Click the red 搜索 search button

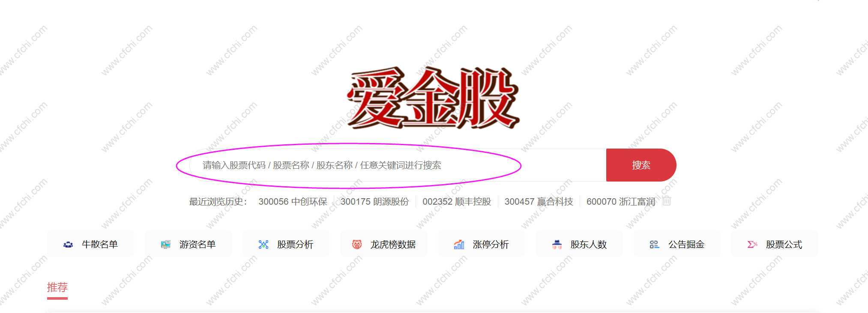click(x=641, y=165)
